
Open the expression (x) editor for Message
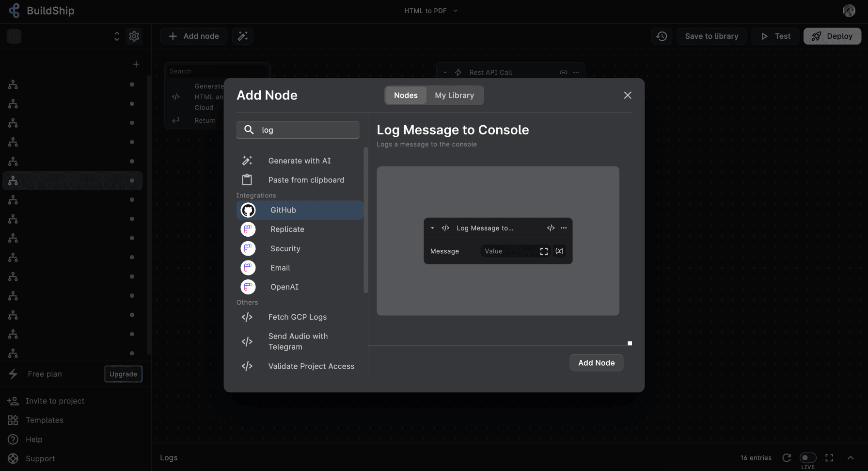[x=559, y=251]
